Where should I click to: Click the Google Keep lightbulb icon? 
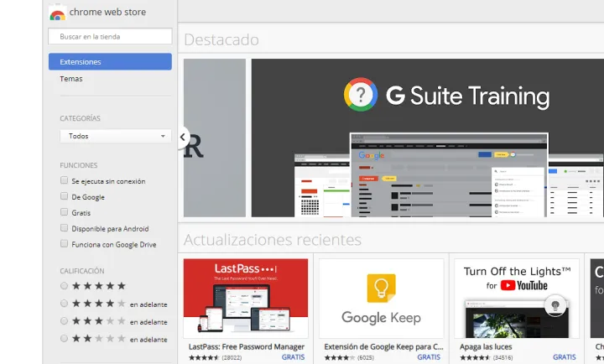[x=381, y=289]
